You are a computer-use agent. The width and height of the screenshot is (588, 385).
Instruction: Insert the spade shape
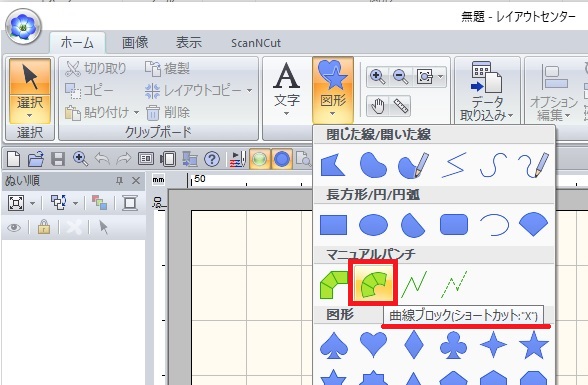[333, 345]
